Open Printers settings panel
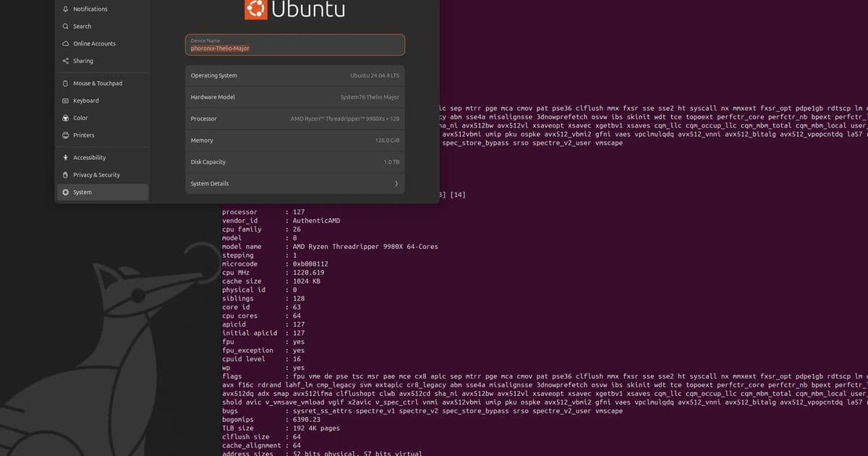This screenshot has width=868, height=456. click(x=103, y=135)
